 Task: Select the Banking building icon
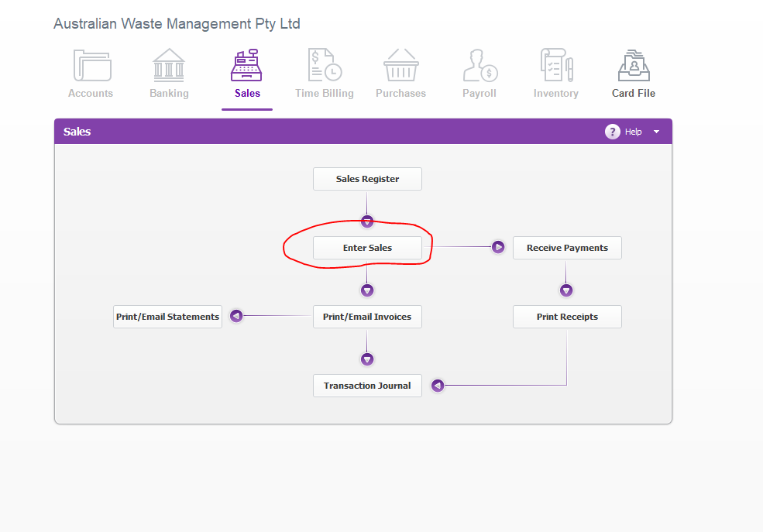(x=169, y=65)
